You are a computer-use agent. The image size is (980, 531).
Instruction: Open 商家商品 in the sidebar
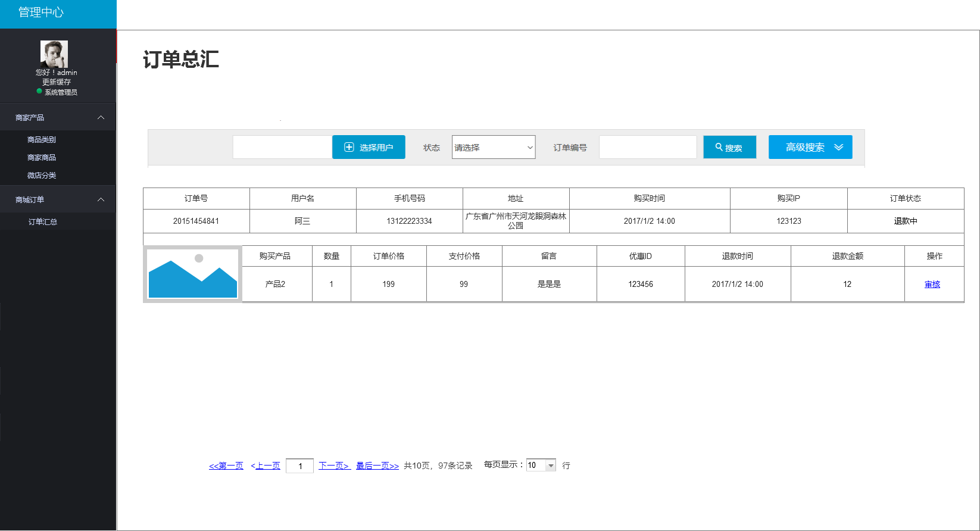pyautogui.click(x=42, y=158)
